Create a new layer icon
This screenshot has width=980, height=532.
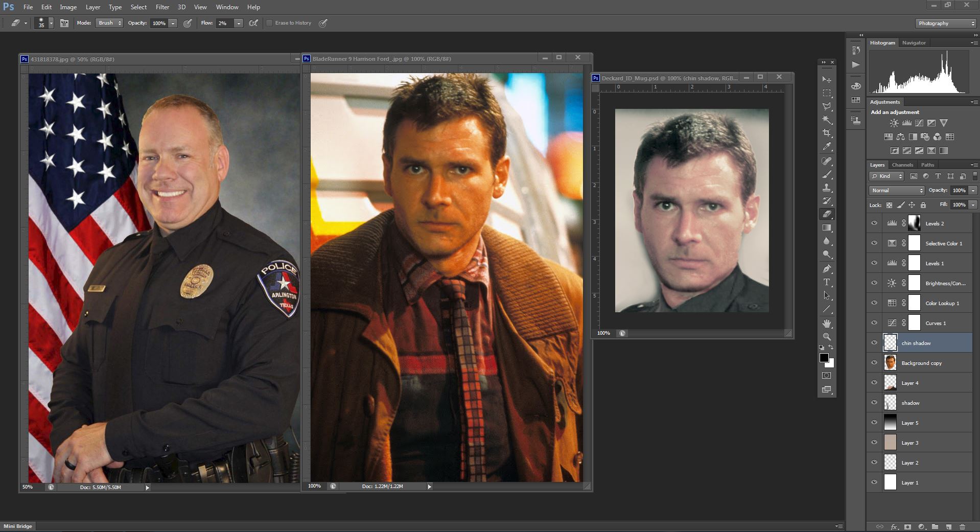click(948, 526)
